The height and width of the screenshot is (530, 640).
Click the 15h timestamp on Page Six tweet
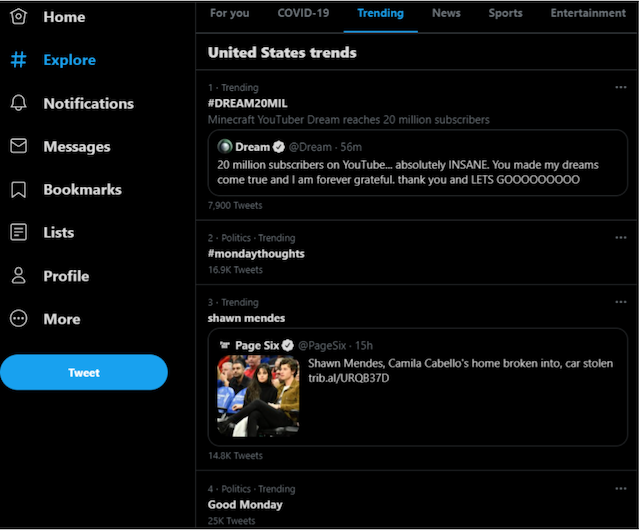[364, 345]
